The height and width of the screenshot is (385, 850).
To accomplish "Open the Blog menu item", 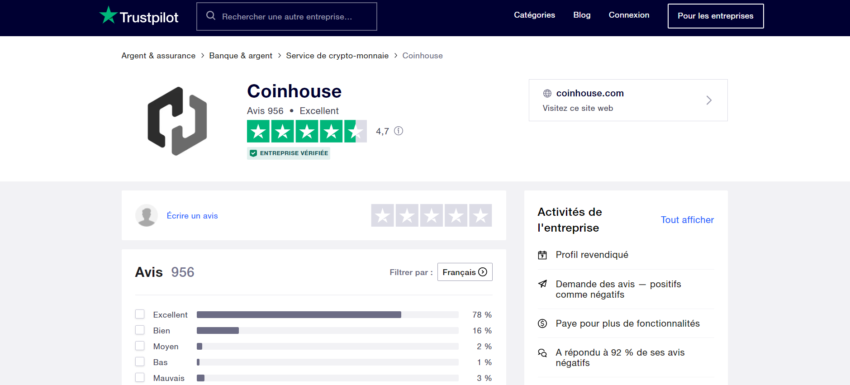I will coord(582,15).
